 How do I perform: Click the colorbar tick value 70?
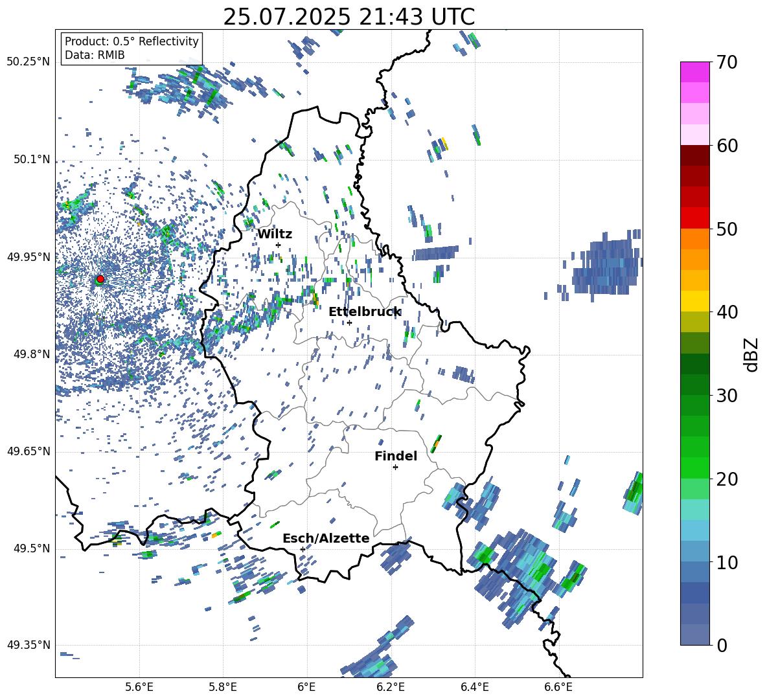click(x=727, y=62)
